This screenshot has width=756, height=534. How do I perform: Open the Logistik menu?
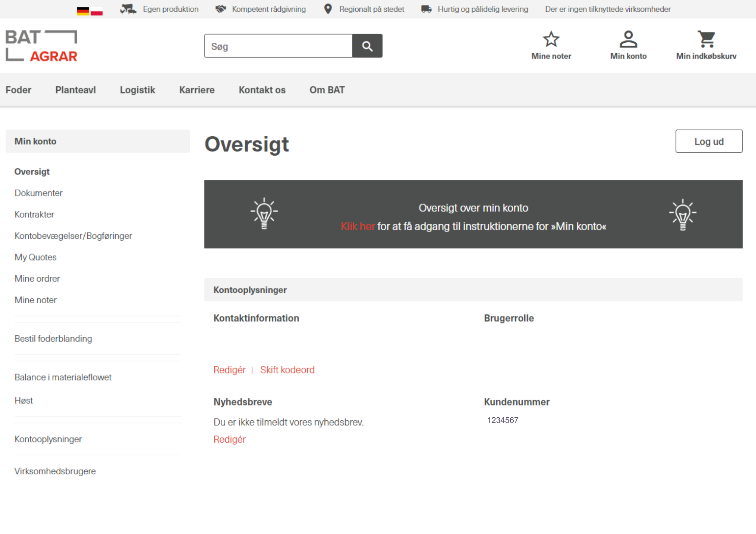click(x=138, y=90)
